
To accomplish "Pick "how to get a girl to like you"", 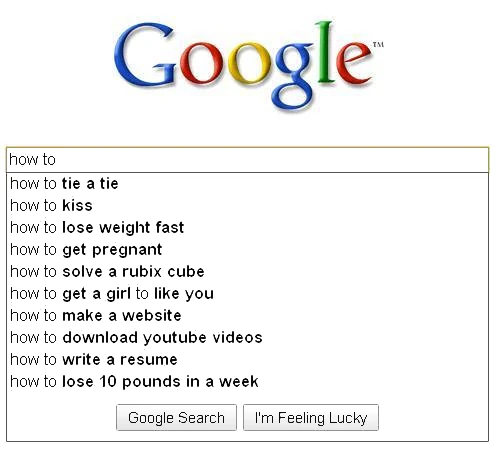I will pos(247,294).
